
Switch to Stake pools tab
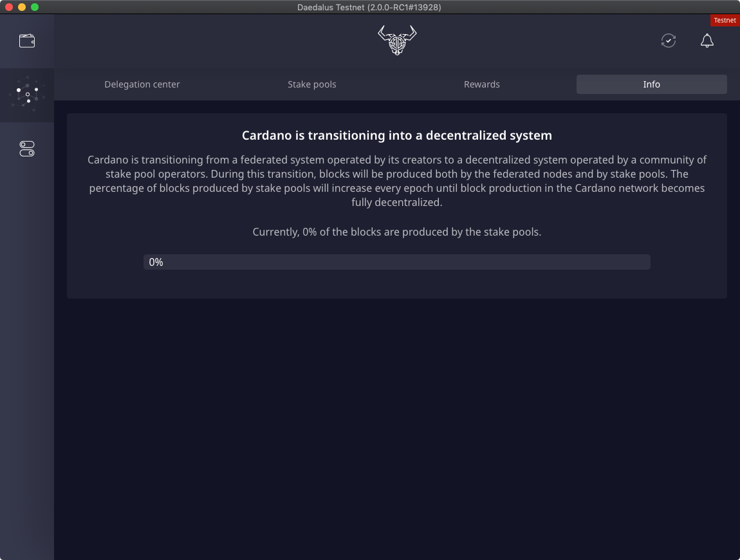coord(312,84)
